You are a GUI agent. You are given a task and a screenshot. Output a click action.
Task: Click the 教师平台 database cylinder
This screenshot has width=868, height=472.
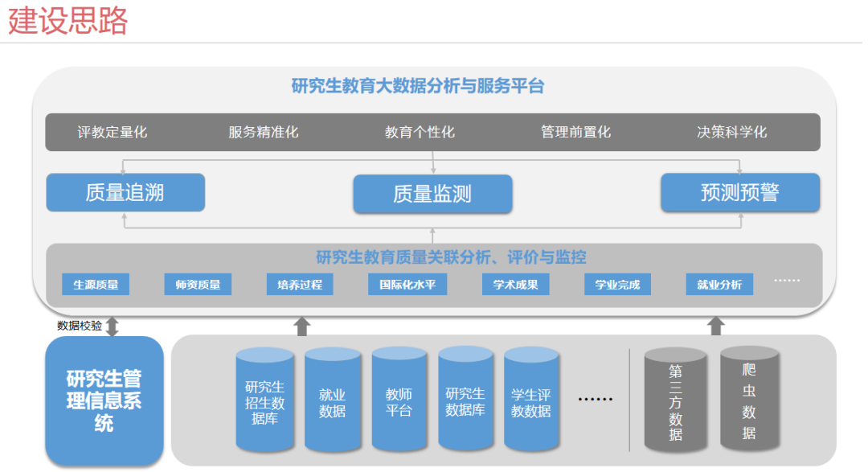[399, 401]
